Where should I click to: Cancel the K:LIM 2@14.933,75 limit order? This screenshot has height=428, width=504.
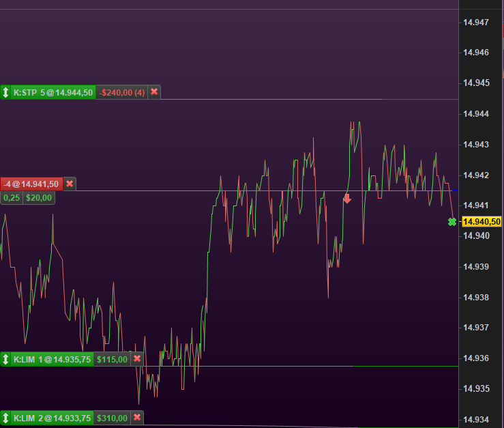pos(137,418)
